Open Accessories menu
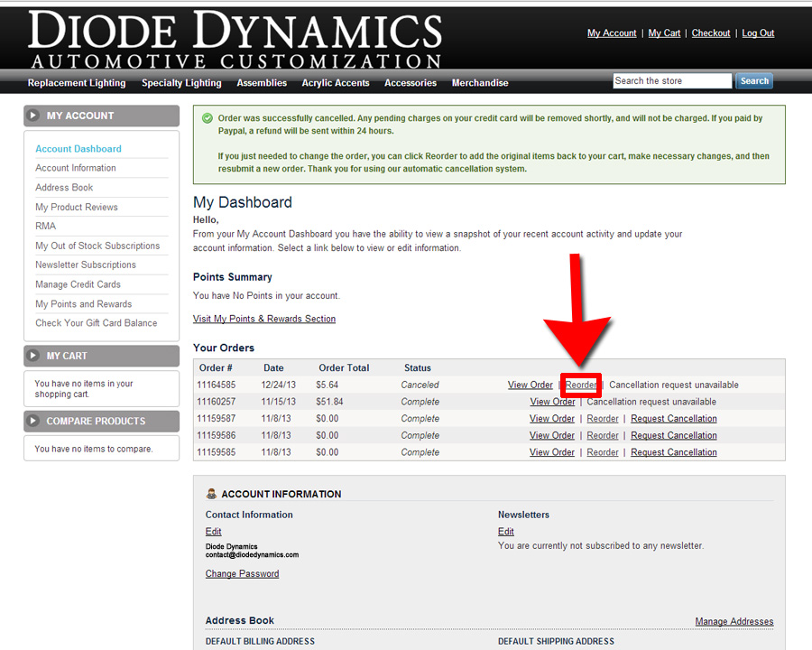Image resolution: width=812 pixels, height=650 pixels. tap(411, 83)
